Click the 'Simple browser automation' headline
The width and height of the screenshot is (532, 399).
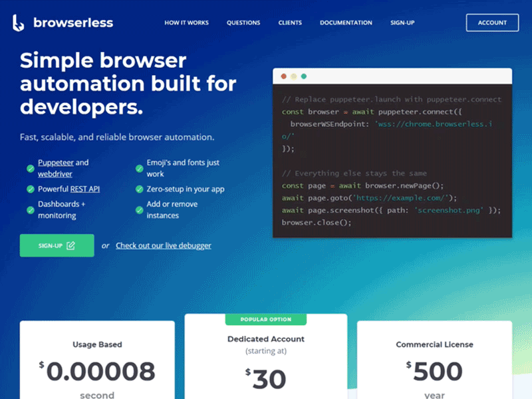pyautogui.click(x=128, y=84)
